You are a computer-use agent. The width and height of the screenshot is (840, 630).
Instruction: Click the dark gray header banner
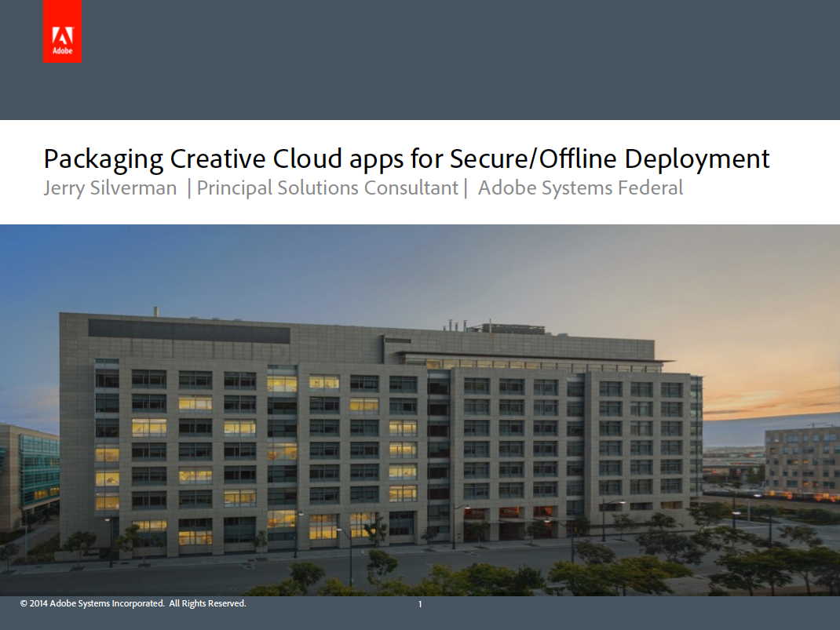pyautogui.click(x=455, y=59)
